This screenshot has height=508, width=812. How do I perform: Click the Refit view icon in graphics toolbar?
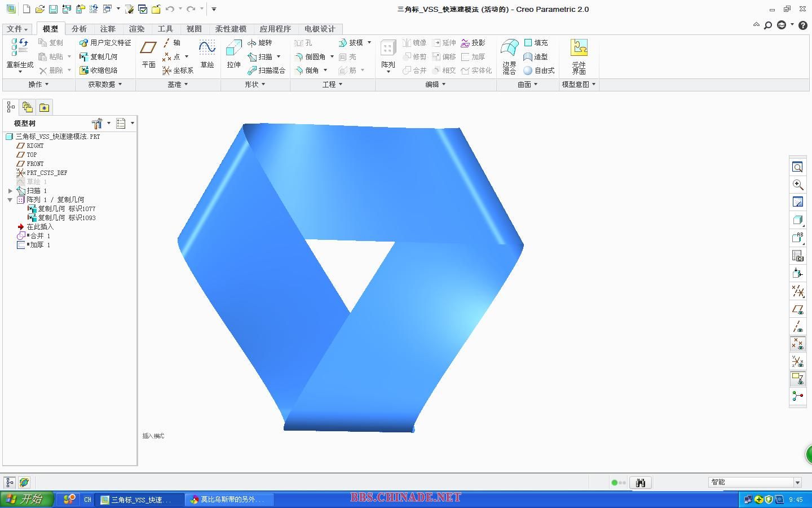797,168
